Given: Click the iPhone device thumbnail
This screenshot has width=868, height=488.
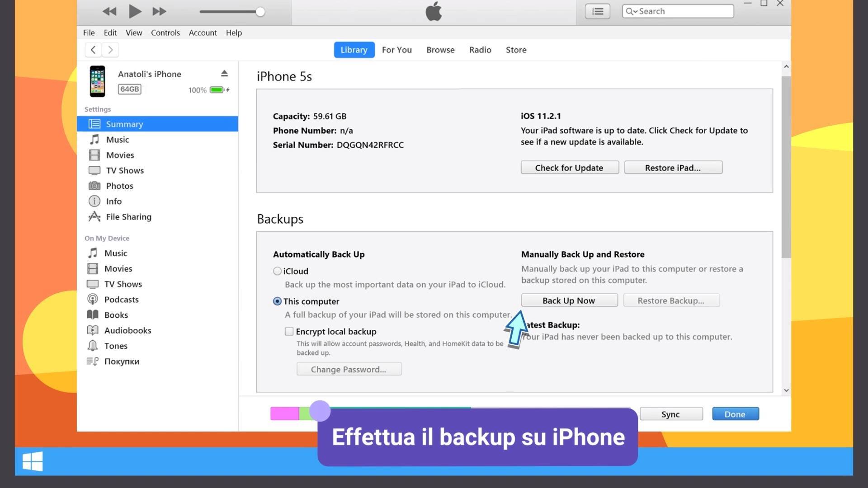Looking at the screenshot, I should (97, 81).
